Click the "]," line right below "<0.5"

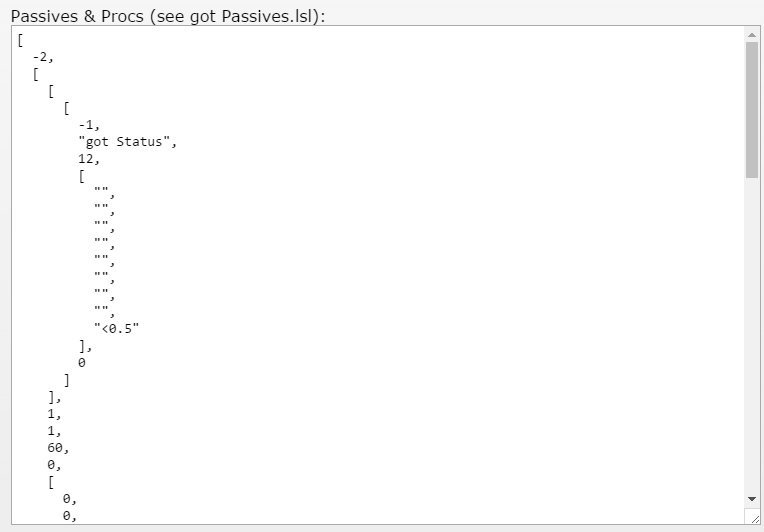click(86, 345)
